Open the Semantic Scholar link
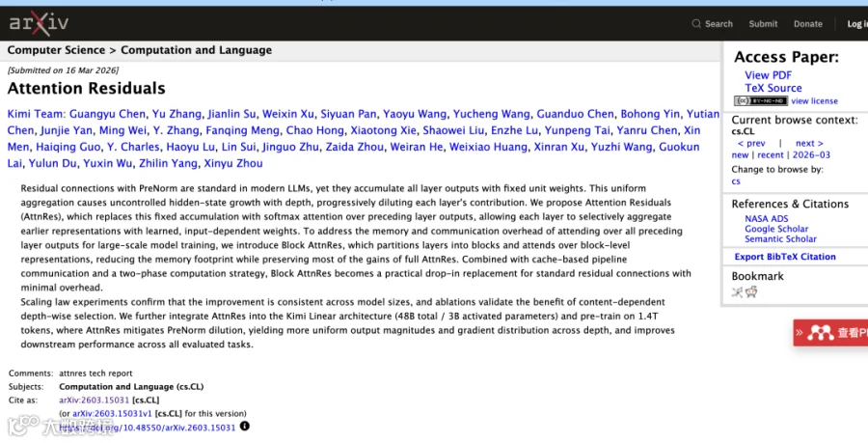The image size is (868, 443). 780,238
